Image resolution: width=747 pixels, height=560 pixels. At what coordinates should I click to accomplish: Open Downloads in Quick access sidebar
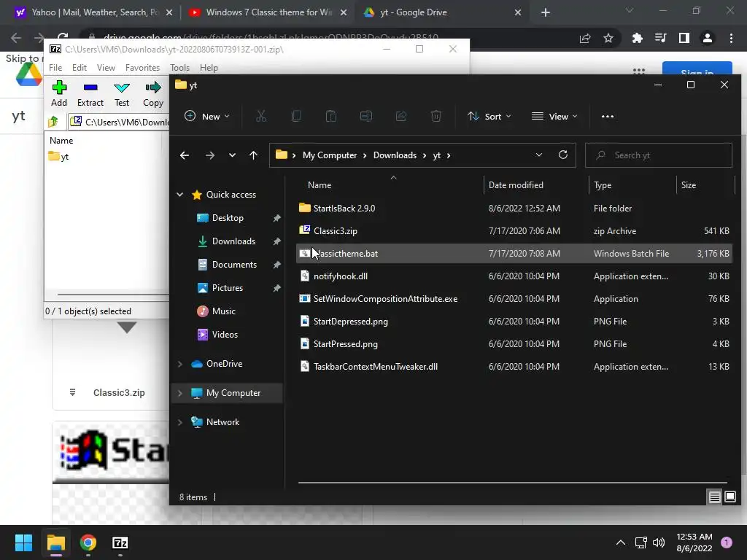(233, 241)
